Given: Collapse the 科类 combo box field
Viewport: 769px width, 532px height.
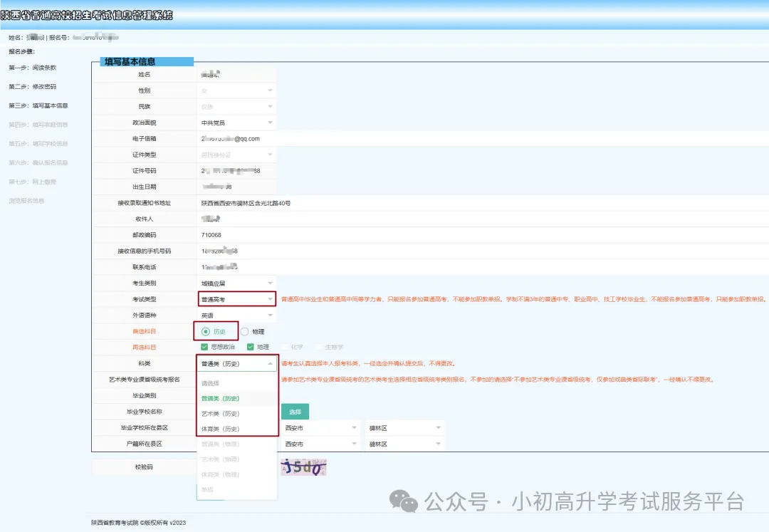Looking at the screenshot, I should pos(236,363).
